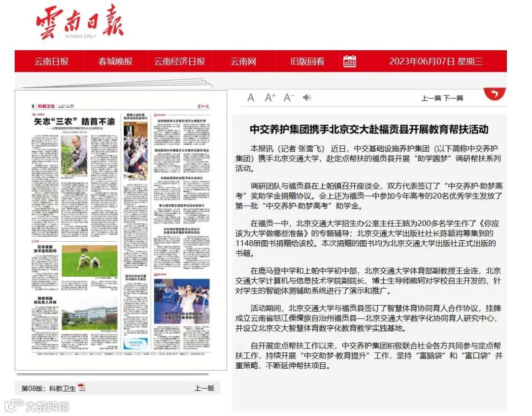Open the calendar date picker icon
This screenshot has height=416, width=532.
[x=349, y=62]
